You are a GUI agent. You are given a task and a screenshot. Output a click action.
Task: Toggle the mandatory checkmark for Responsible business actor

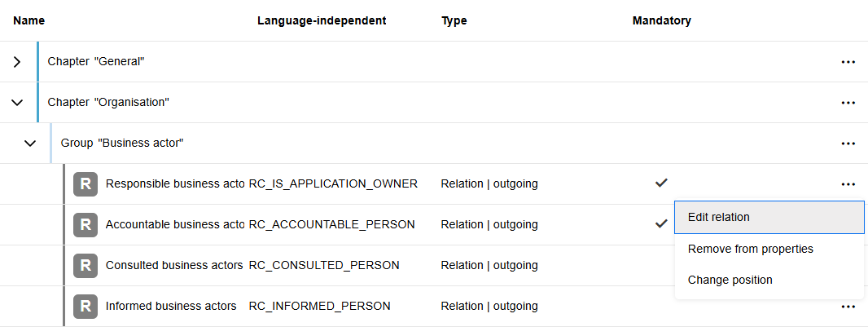point(661,183)
